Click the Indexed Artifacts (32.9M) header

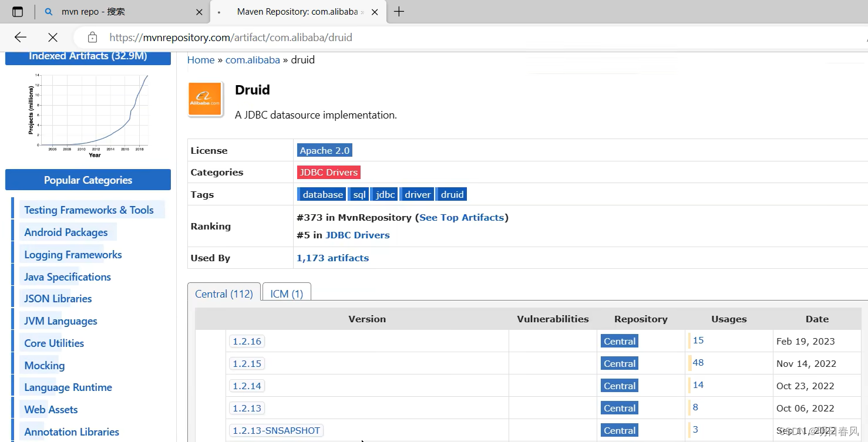(x=88, y=56)
